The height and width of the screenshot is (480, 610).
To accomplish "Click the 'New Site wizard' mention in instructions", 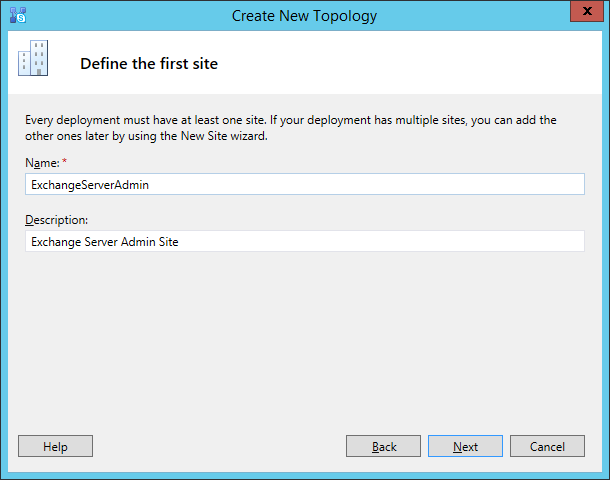I will pyautogui.click(x=224, y=136).
